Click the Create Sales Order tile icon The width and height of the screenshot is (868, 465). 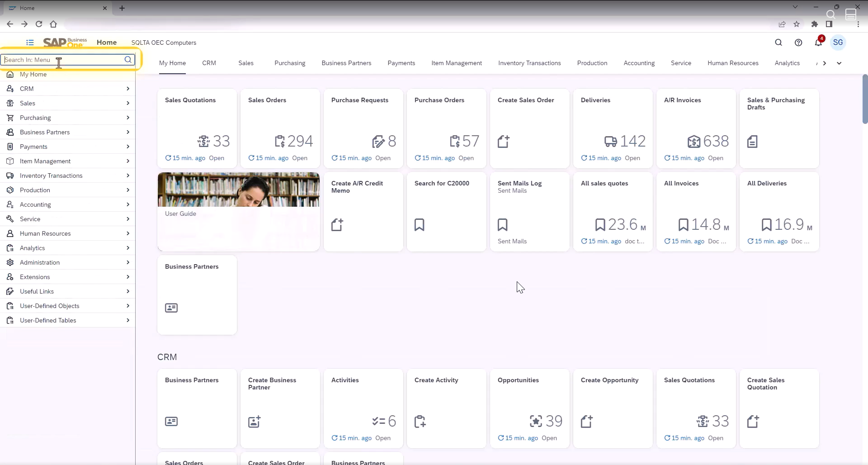504,142
